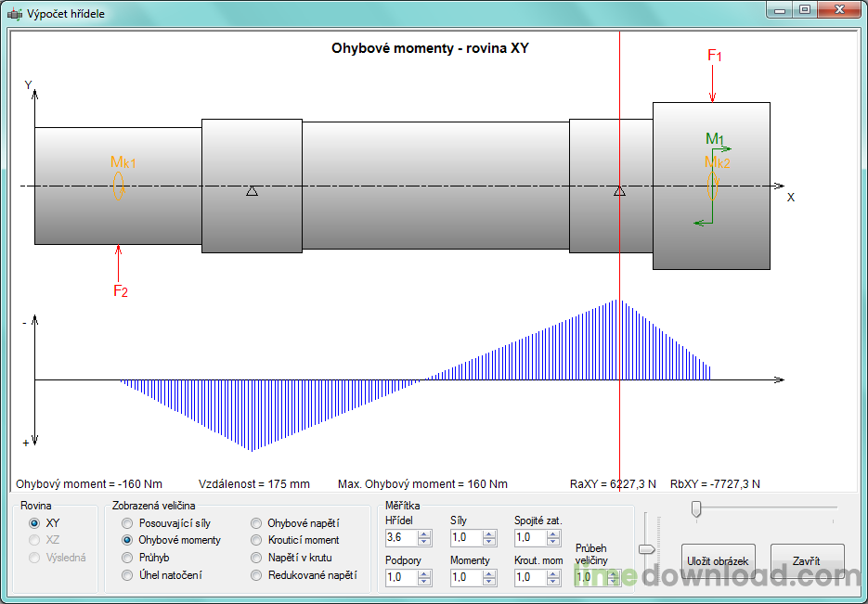Click the right support triangle marker
The height and width of the screenshot is (604, 868).
tap(619, 191)
